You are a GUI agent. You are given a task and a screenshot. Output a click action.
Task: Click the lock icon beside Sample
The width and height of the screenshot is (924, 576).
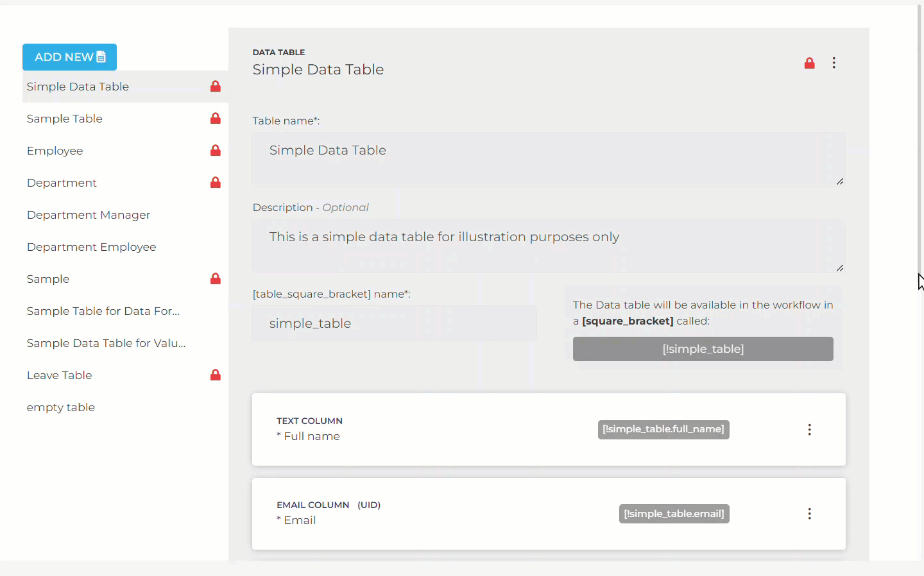215,278
